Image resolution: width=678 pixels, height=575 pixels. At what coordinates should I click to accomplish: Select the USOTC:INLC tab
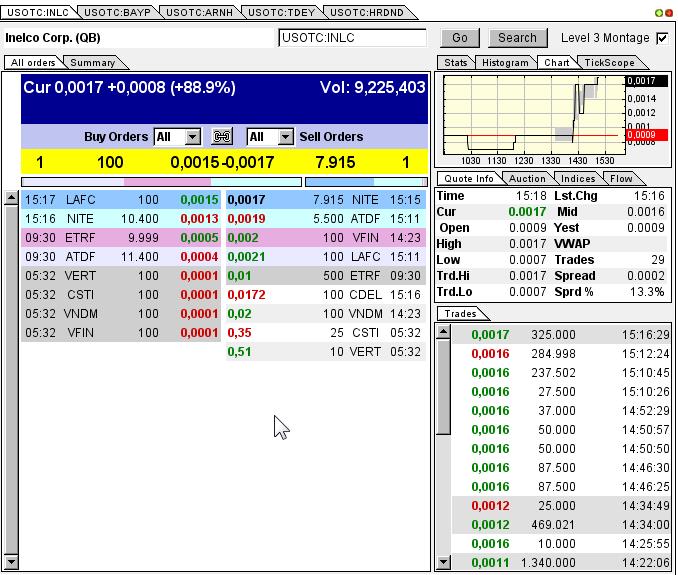[x=38, y=13]
